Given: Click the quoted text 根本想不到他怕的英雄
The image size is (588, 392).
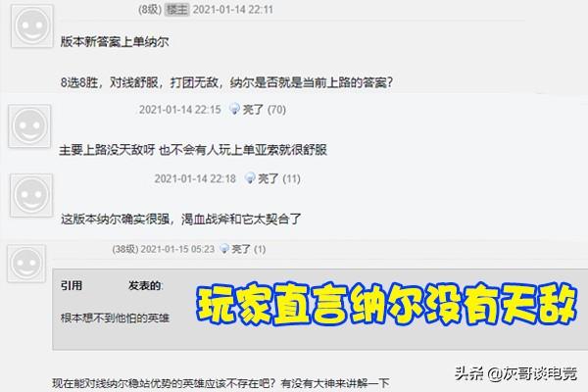Looking at the screenshot, I should click(x=115, y=318).
